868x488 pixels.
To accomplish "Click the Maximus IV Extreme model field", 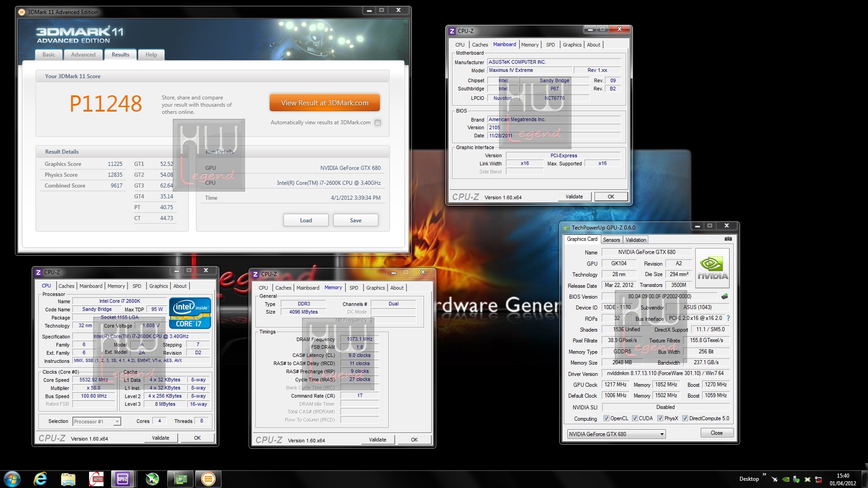I will point(529,70).
